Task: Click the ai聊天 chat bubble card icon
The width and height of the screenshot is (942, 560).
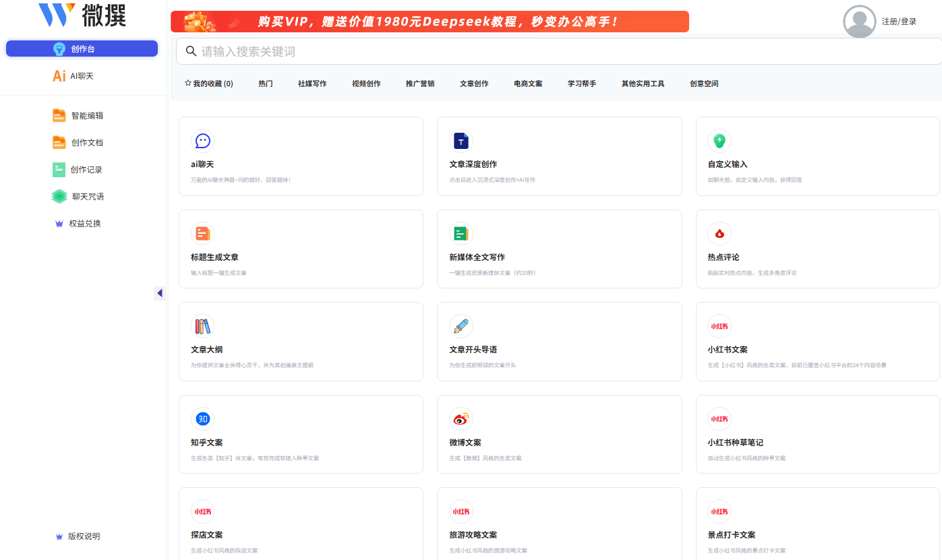Action: pos(202,141)
